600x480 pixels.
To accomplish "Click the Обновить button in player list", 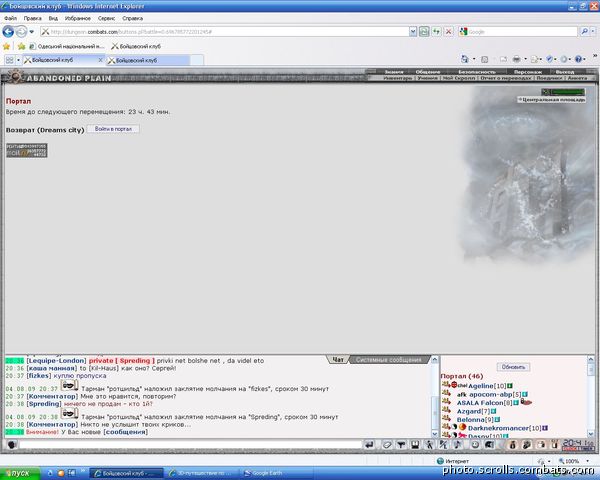I will tap(513, 367).
